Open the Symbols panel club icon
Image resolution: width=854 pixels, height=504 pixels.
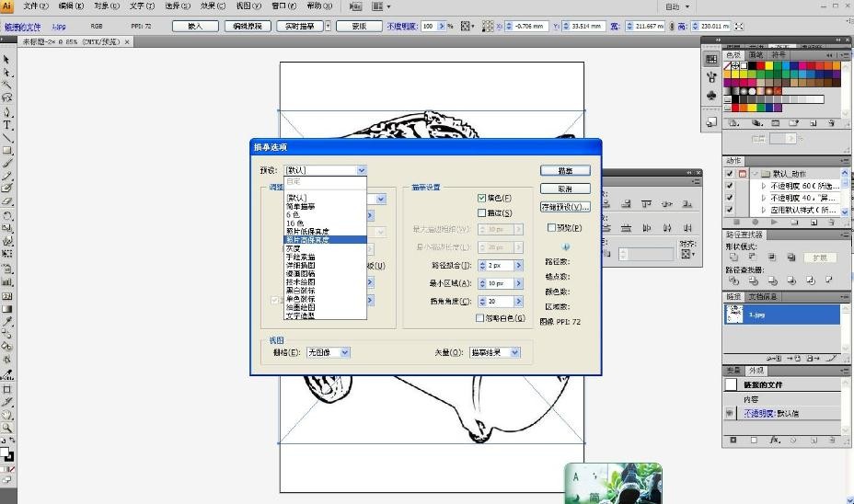pyautogui.click(x=711, y=95)
